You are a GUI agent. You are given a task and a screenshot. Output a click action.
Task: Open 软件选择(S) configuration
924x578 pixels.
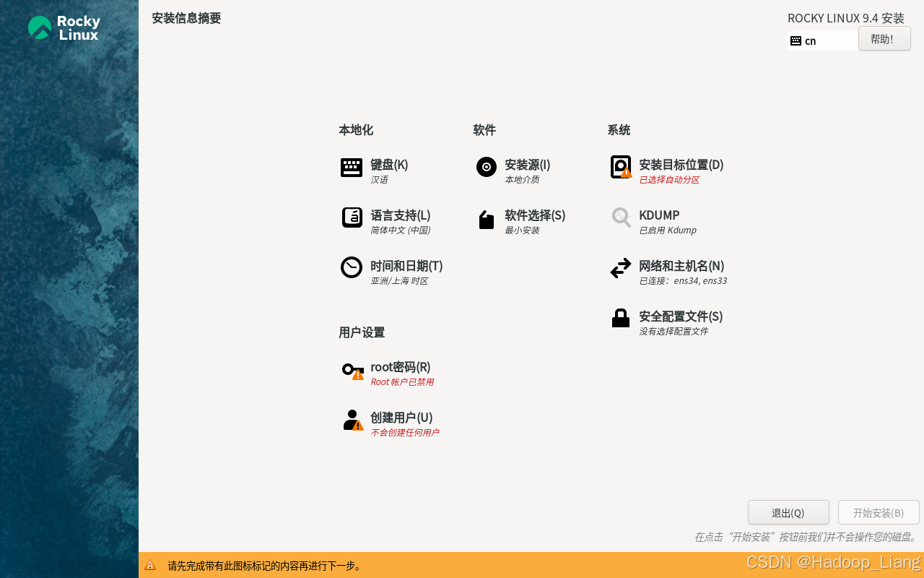pyautogui.click(x=535, y=215)
